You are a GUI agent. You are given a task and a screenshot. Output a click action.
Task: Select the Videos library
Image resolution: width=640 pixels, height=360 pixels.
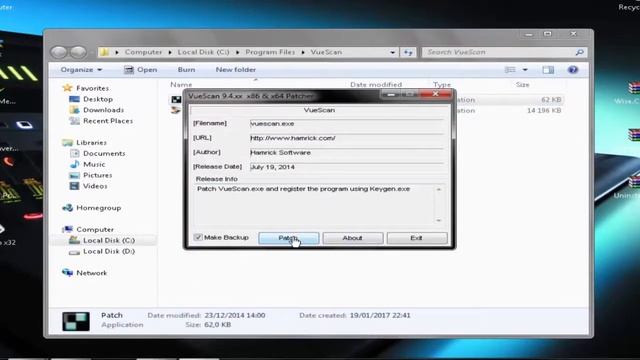point(95,186)
